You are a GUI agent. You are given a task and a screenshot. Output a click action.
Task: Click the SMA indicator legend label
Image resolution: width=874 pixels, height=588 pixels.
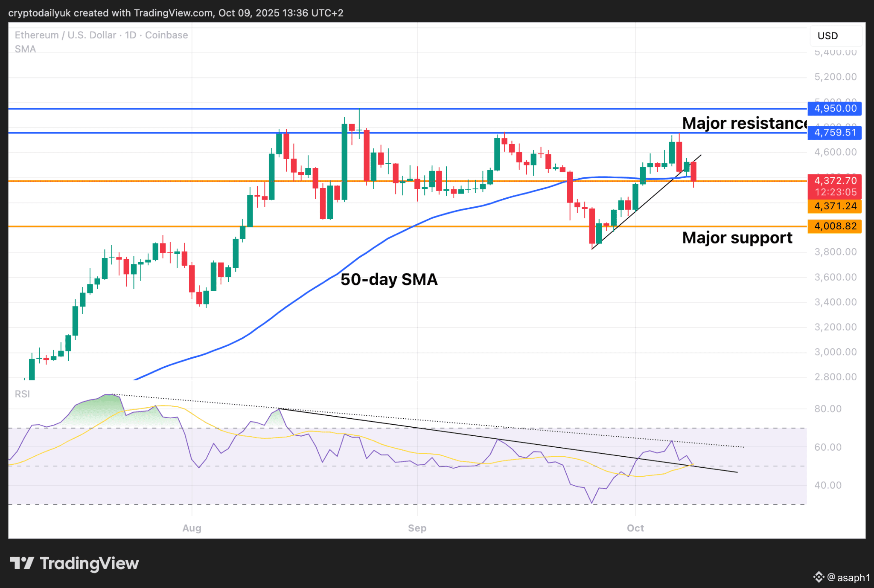coord(25,49)
